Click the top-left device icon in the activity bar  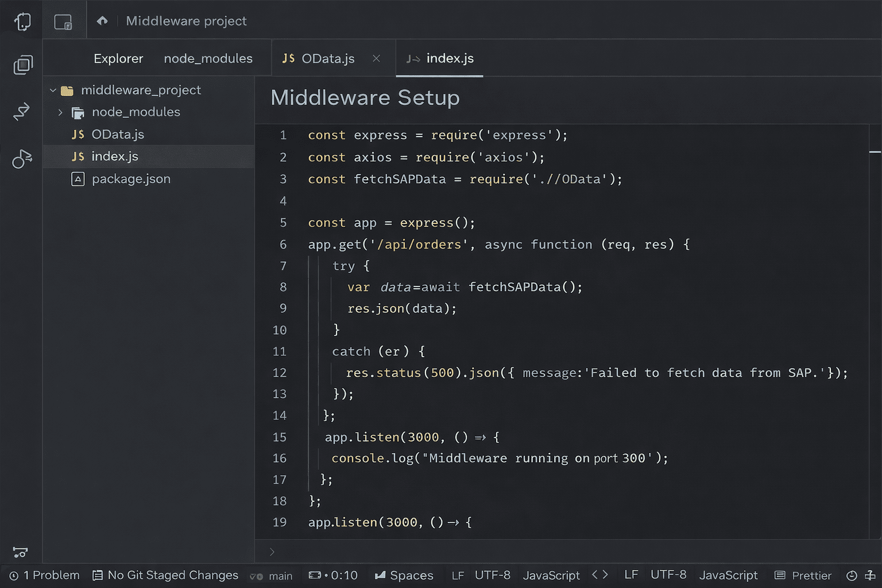(22, 22)
